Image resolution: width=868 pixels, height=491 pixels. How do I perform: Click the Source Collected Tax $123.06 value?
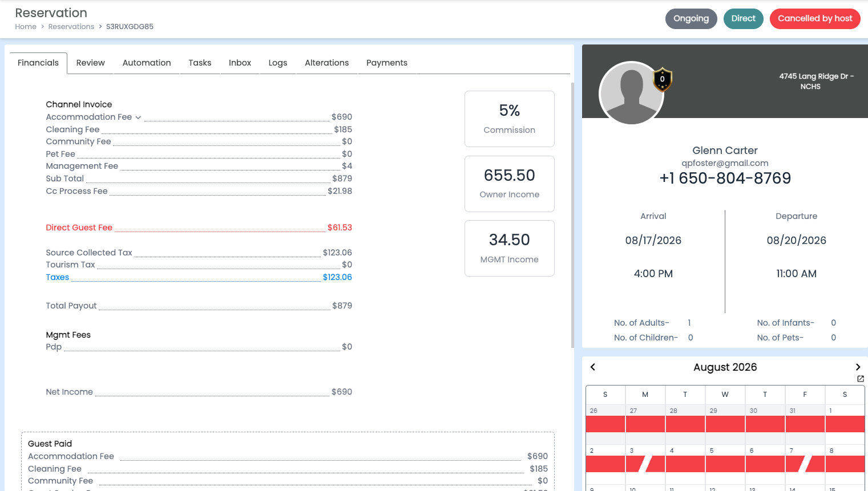[337, 253]
